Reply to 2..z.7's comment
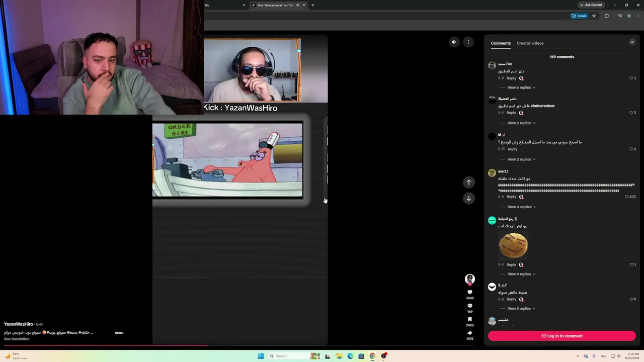Viewport: 644px width, 362px height. point(511,299)
